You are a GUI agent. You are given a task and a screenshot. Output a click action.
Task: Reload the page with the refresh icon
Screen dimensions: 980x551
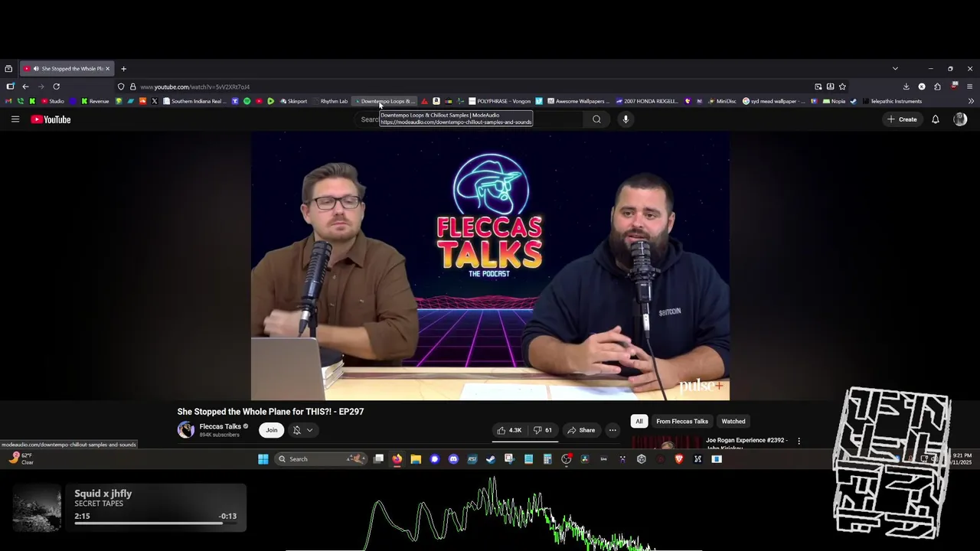(56, 86)
